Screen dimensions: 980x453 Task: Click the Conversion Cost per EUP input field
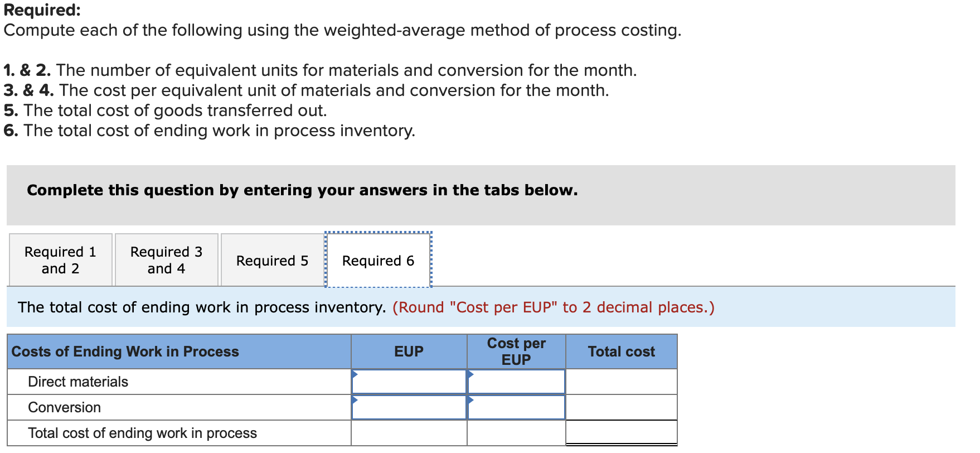click(x=517, y=407)
